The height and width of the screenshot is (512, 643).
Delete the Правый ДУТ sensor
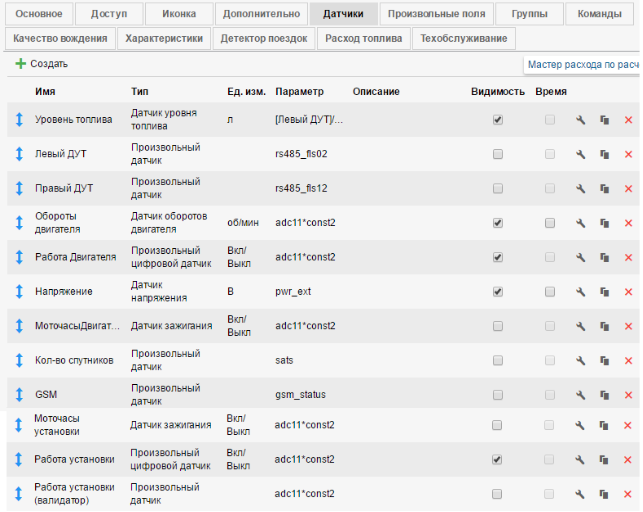tap(628, 188)
